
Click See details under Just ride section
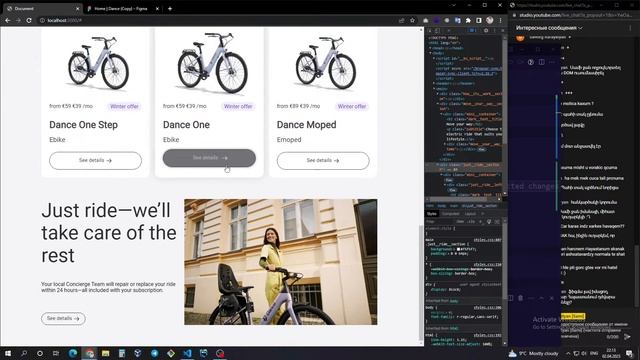coord(63,318)
